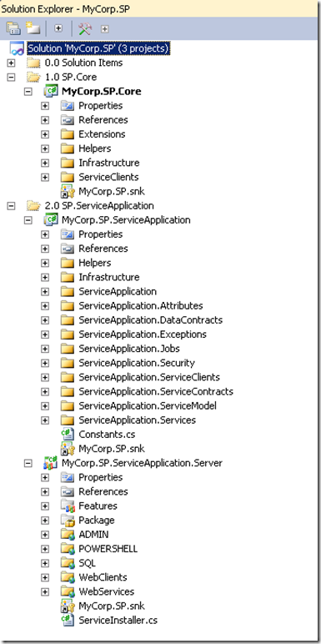Click the Constants.cs C# file icon
Viewport: 321px width, 644px height.
[68, 434]
